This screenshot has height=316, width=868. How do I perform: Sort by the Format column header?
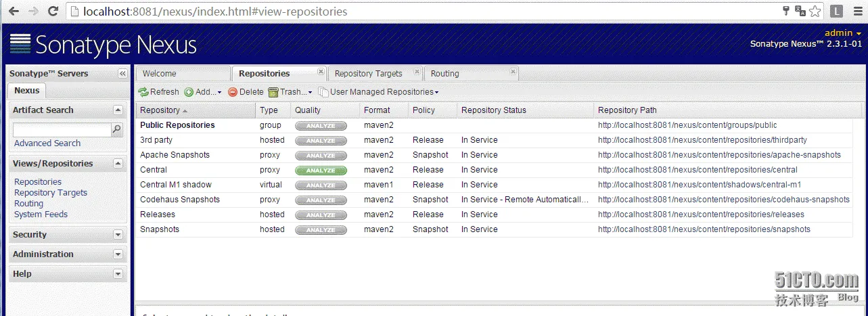[384, 110]
